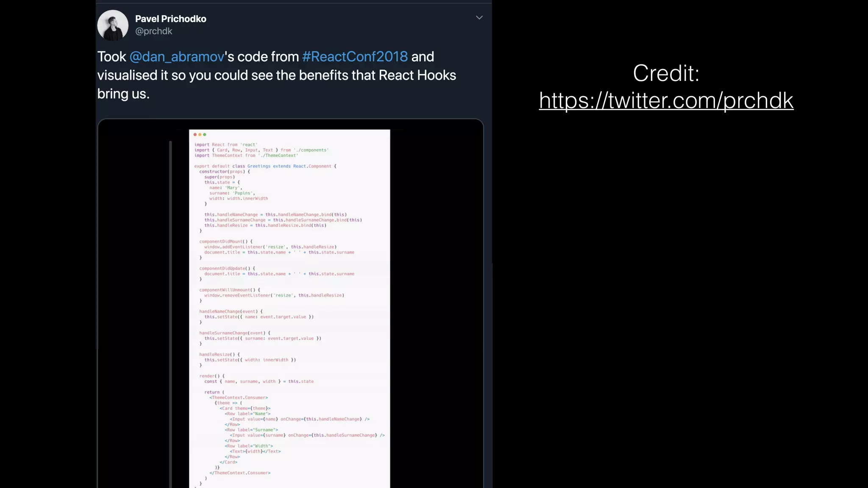Click the yellow dot in code window
This screenshot has height=488, width=868.
click(200, 135)
